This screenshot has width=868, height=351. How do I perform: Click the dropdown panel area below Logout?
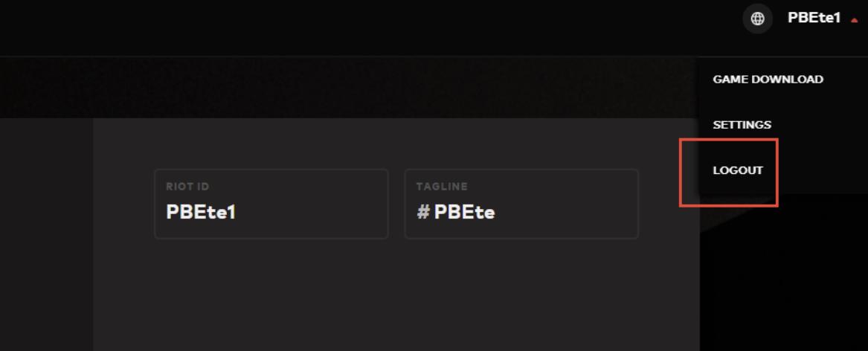818,187
